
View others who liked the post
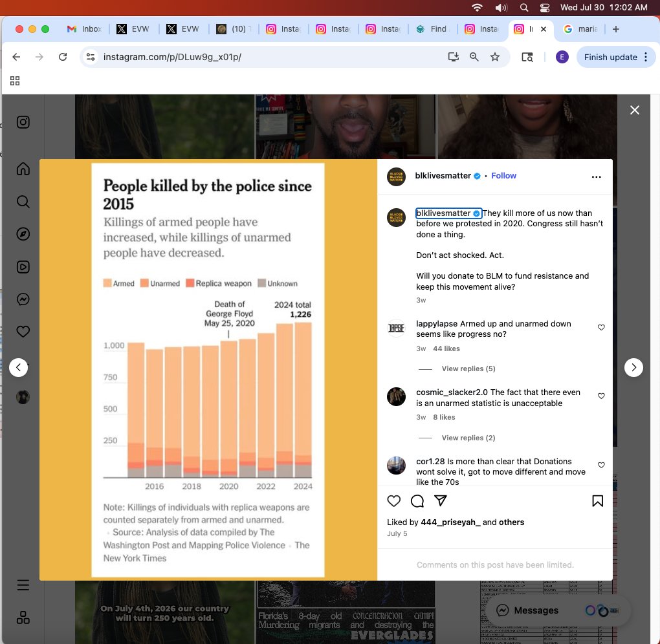tap(511, 522)
